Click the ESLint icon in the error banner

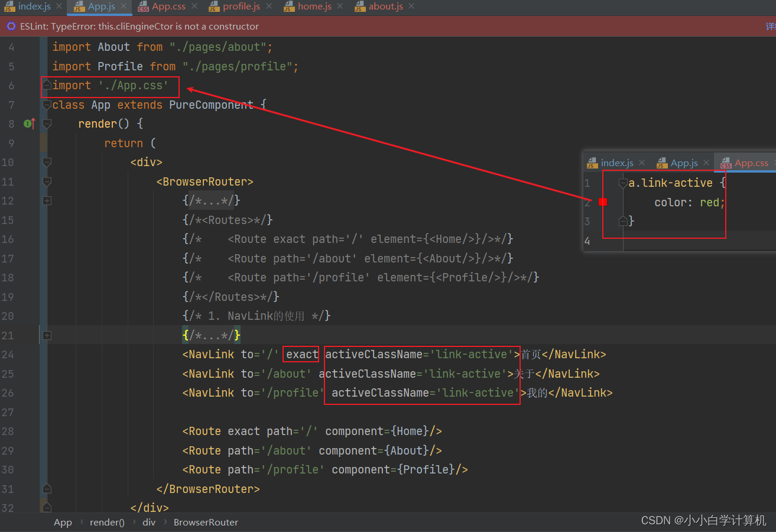pyautogui.click(x=11, y=26)
